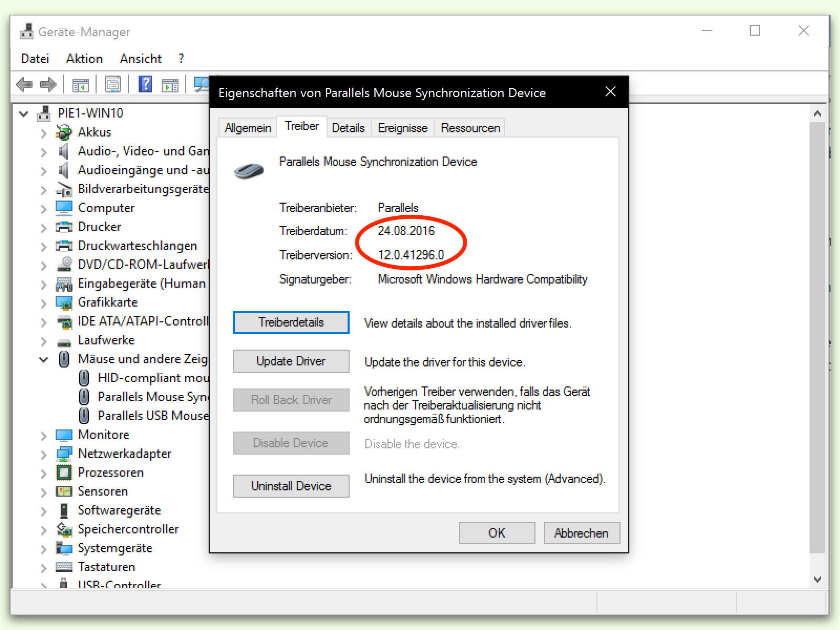The image size is (840, 630).
Task: Open the ? help menu
Action: pyautogui.click(x=181, y=59)
